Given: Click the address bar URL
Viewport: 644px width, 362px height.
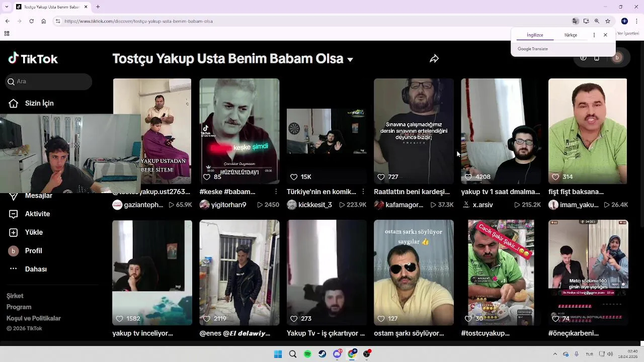Looking at the screenshot, I should coord(138,21).
